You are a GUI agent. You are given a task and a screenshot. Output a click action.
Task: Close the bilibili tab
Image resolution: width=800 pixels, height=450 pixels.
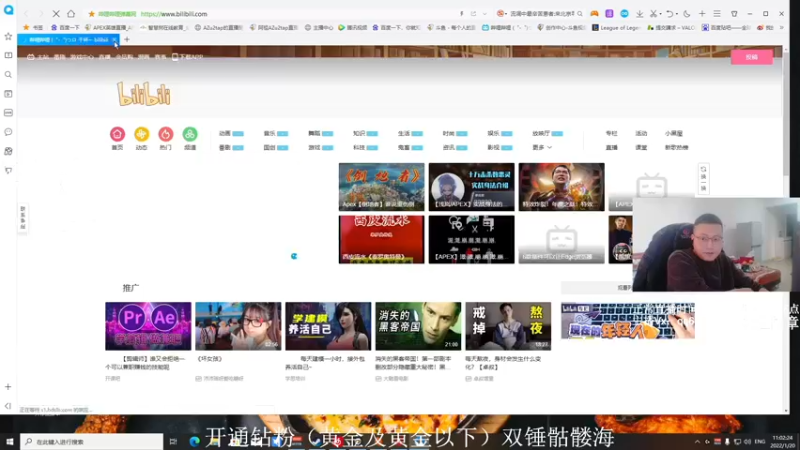[x=114, y=39]
